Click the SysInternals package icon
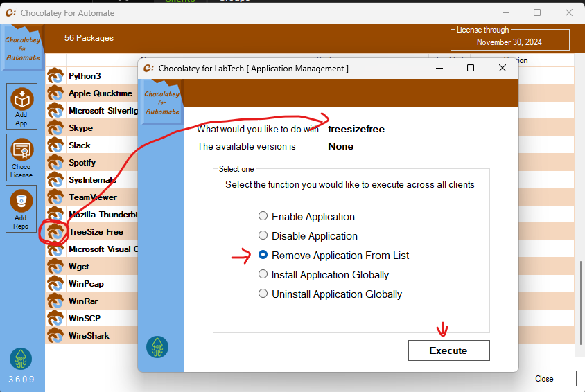585x392 pixels. click(55, 180)
